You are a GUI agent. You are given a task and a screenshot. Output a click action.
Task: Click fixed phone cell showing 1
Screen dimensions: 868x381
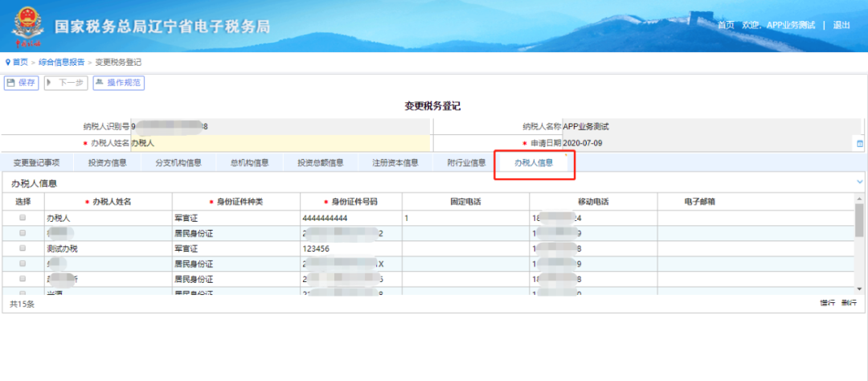click(465, 218)
